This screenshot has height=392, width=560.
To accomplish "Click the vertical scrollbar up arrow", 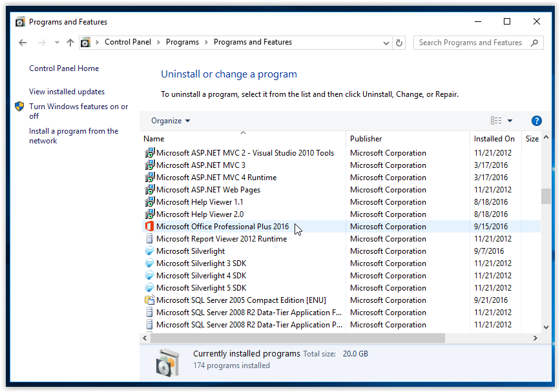I will tap(546, 138).
